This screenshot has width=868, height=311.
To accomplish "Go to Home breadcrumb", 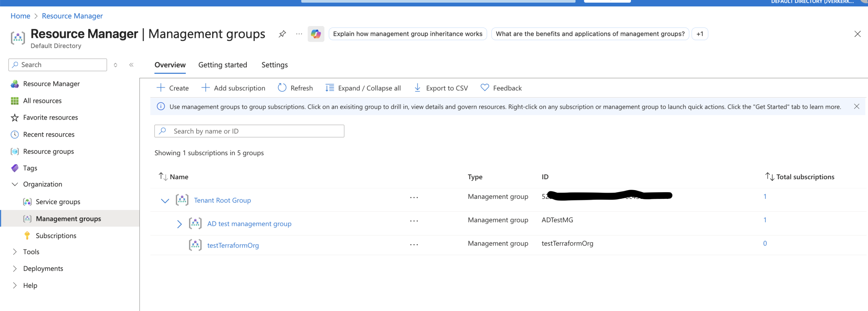I will 20,16.
